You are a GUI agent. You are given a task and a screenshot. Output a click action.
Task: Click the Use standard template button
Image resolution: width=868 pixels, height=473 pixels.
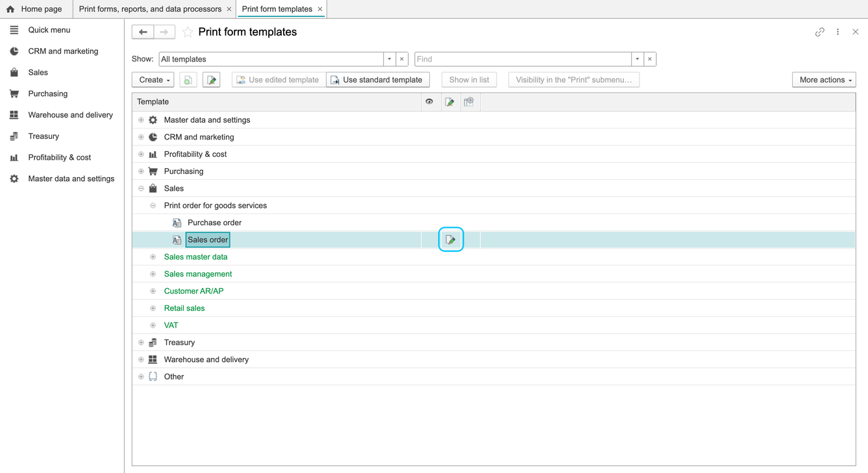(x=378, y=80)
